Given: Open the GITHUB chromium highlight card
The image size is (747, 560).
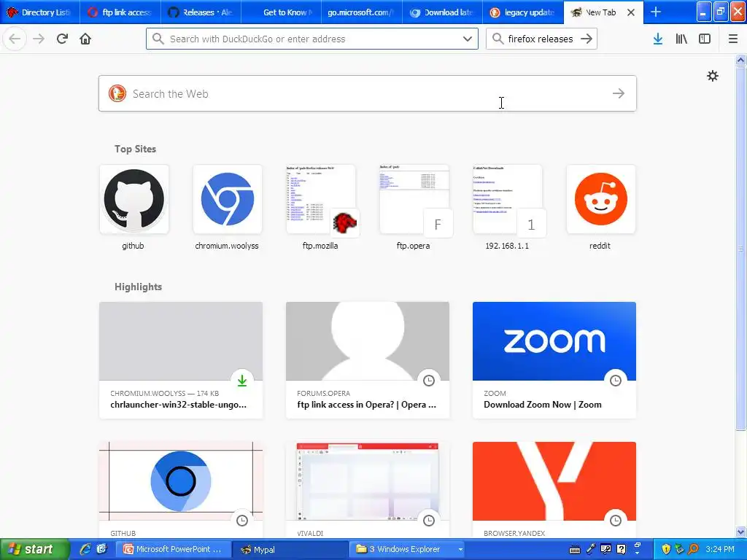Looking at the screenshot, I should (x=181, y=490).
